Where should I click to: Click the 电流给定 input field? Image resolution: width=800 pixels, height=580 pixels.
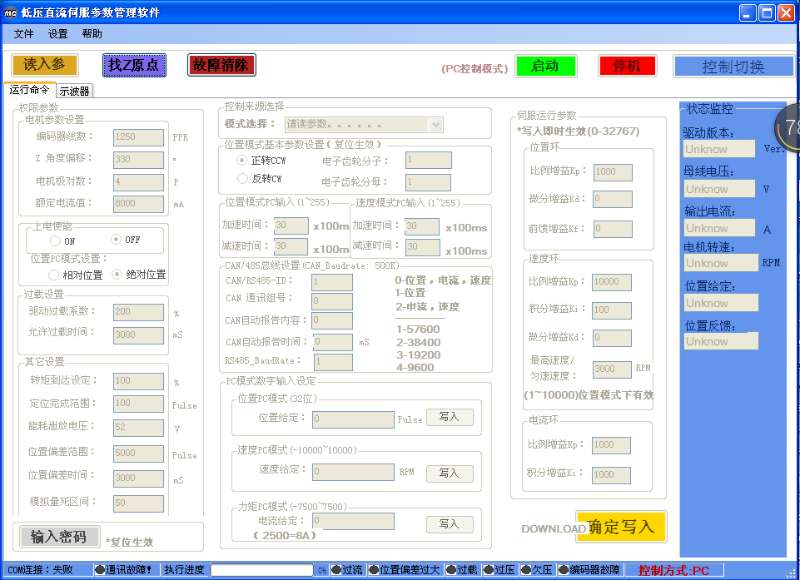(x=353, y=521)
